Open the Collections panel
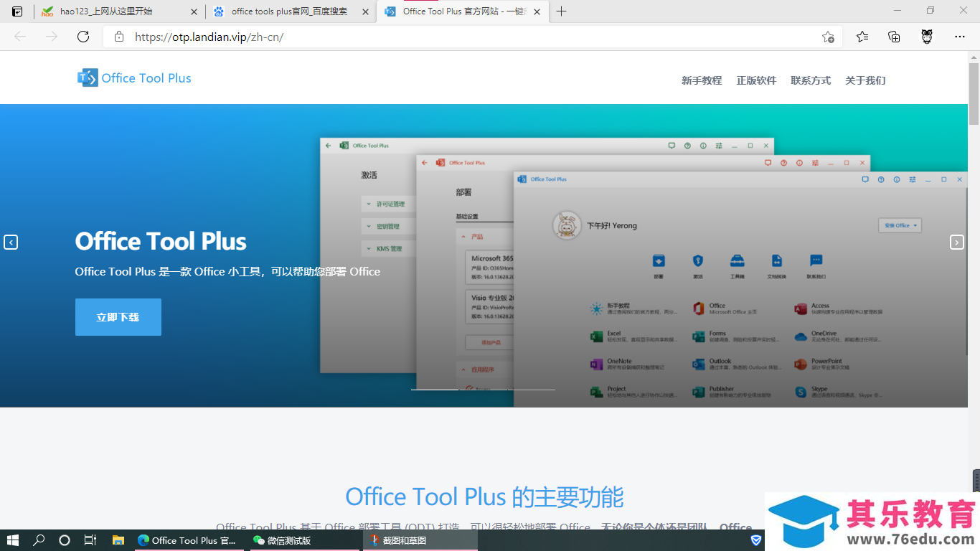The height and width of the screenshot is (551, 980). point(894,37)
